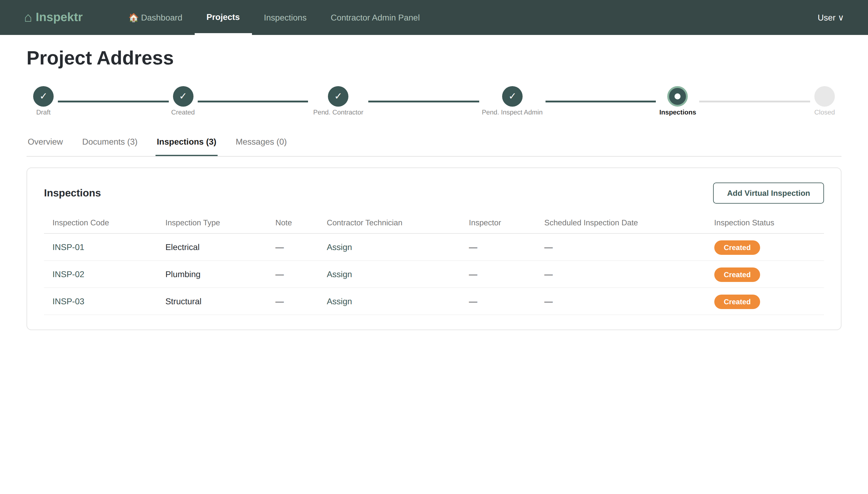Go to Inspections in top navigation
This screenshot has height=494, width=868.
(285, 18)
